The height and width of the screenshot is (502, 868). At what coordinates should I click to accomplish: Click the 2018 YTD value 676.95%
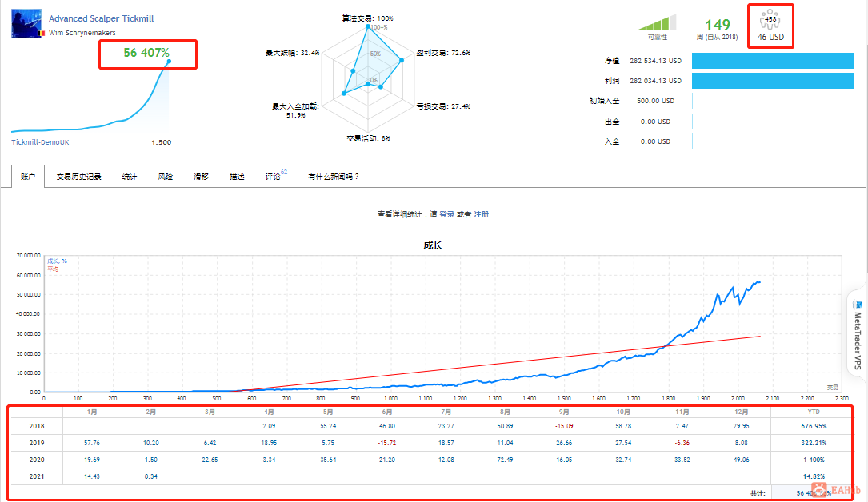pos(814,426)
